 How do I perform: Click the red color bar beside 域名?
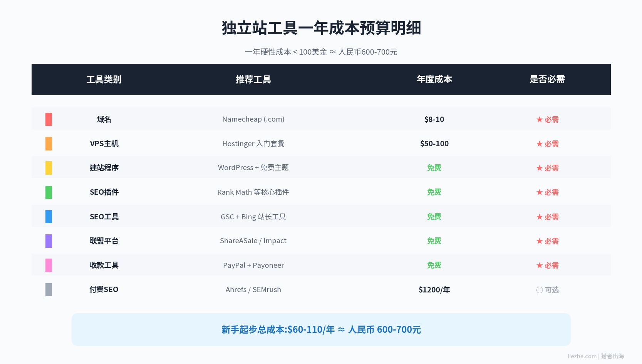49,119
